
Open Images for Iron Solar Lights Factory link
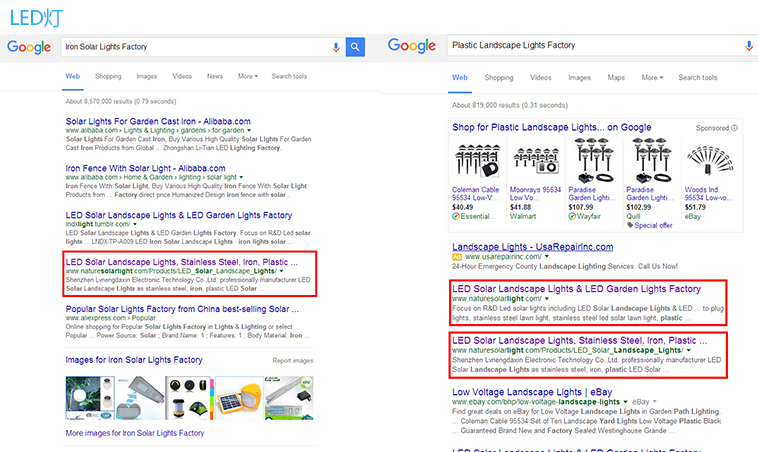click(x=134, y=360)
